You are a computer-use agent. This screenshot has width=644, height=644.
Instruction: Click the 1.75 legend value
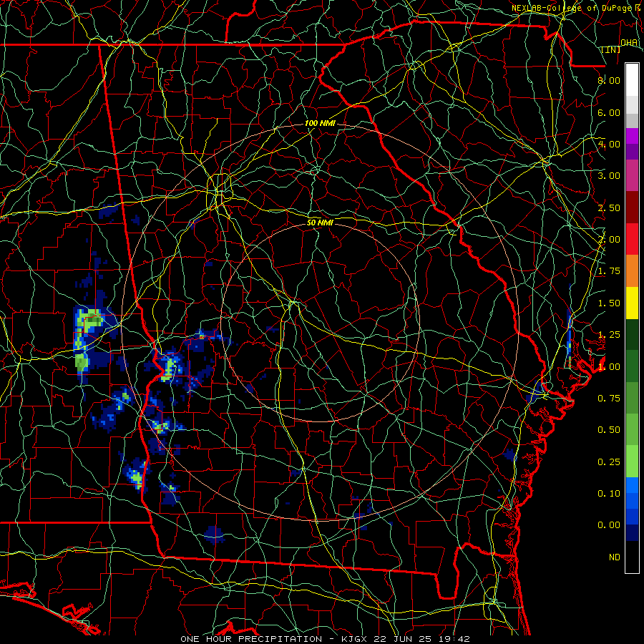click(x=609, y=271)
